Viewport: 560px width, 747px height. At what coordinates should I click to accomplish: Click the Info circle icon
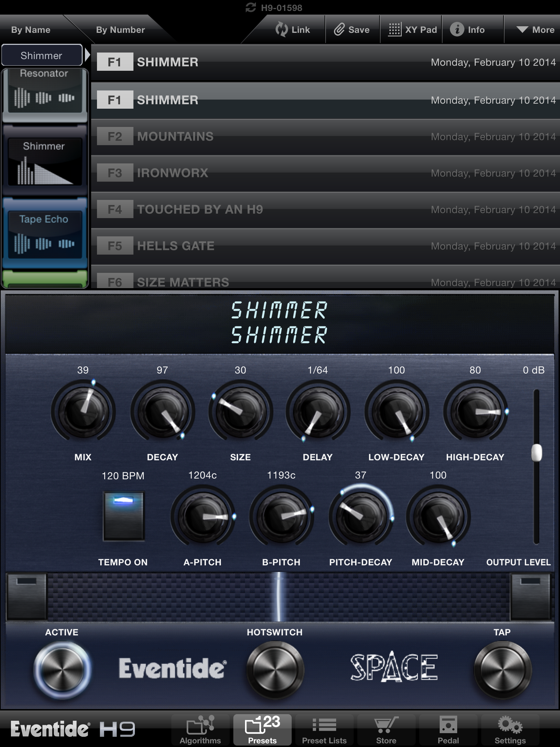[x=457, y=29]
